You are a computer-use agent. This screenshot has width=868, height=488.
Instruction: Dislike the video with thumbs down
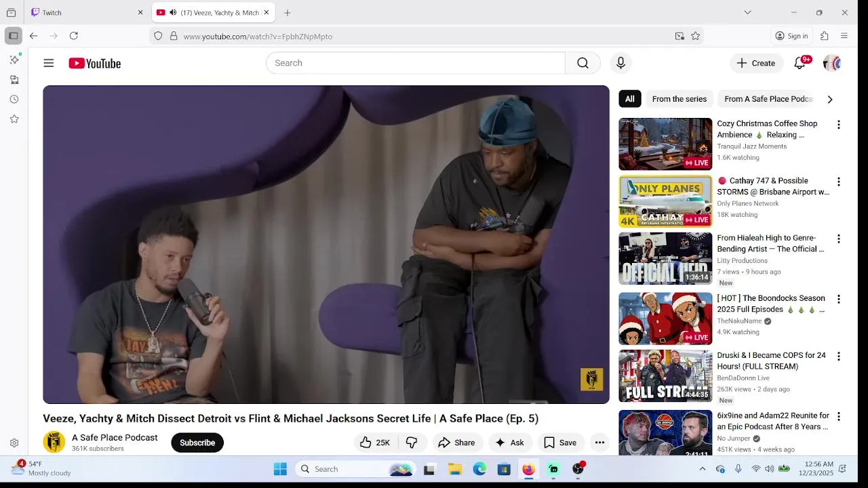412,443
